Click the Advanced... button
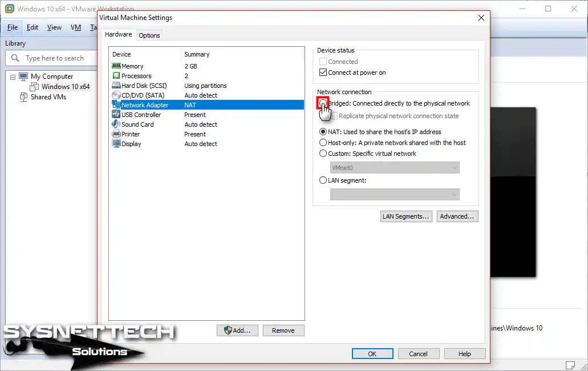The image size is (588, 371). pyautogui.click(x=457, y=216)
